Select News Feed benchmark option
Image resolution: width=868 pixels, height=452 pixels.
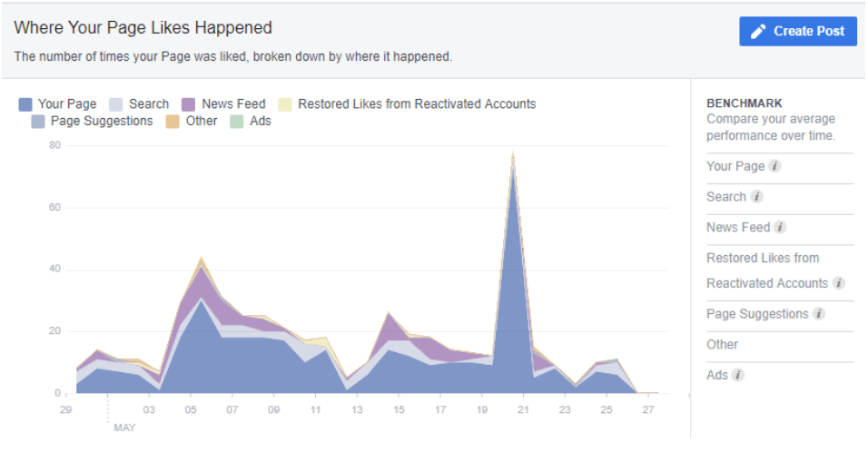(x=738, y=228)
